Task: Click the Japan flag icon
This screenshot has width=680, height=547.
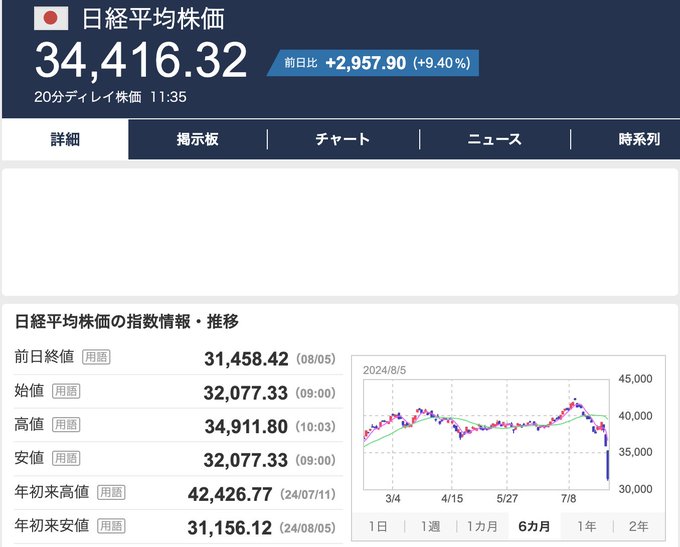Action: click(x=51, y=18)
